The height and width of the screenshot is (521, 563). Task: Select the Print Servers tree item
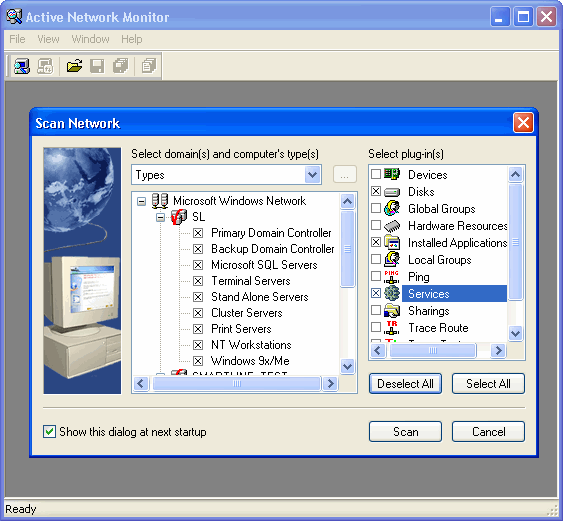241,329
